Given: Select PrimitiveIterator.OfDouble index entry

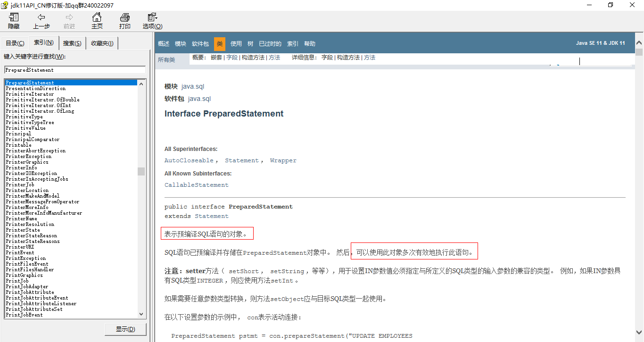Looking at the screenshot, I should (x=42, y=100).
